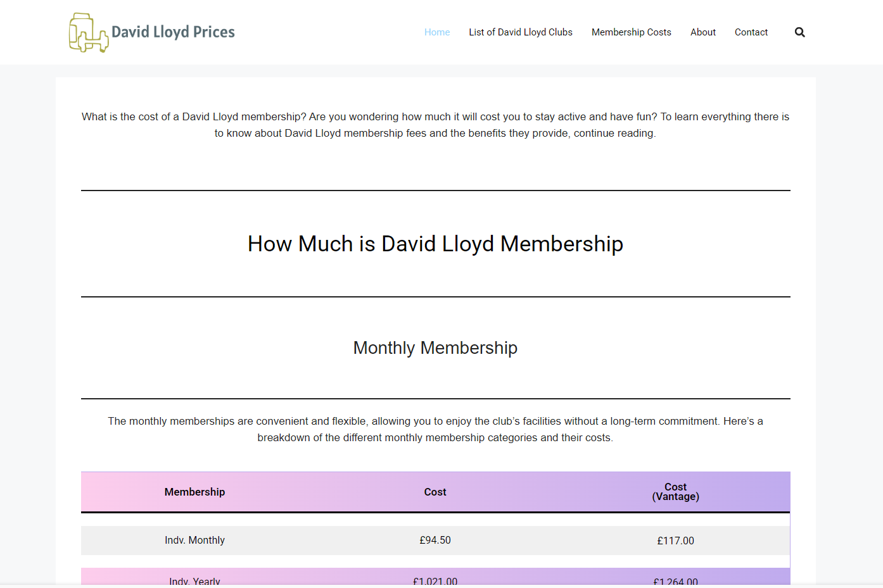Select the Indv. Monthly row label
This screenshot has width=883, height=588.
point(194,540)
